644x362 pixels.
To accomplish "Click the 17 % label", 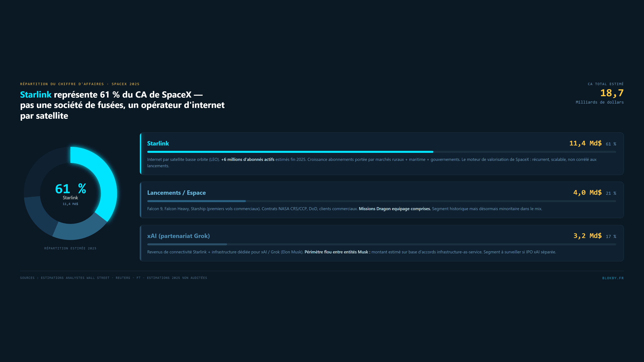I will (x=611, y=236).
